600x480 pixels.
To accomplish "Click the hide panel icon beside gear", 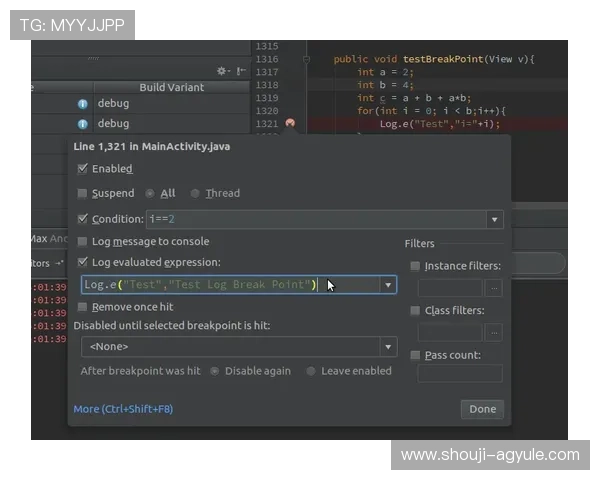I will point(241,71).
